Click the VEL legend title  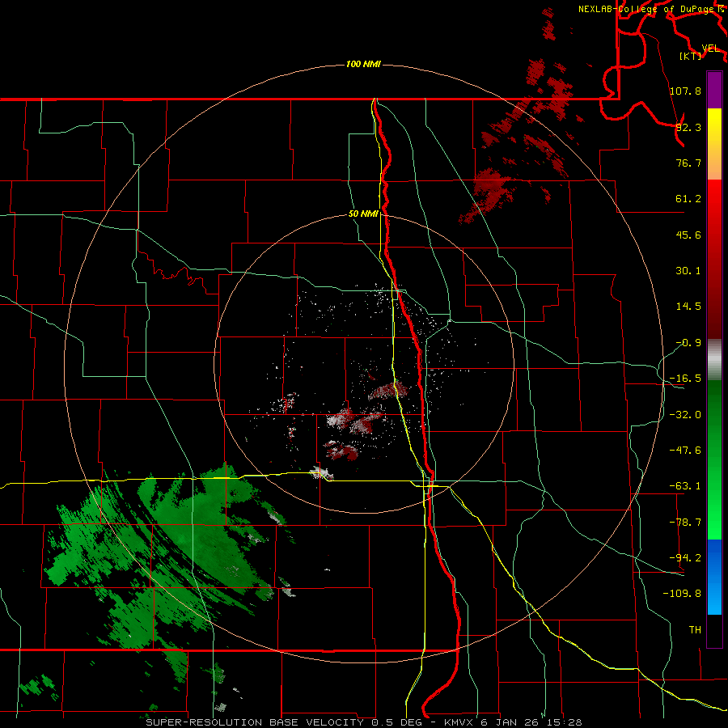point(710,49)
